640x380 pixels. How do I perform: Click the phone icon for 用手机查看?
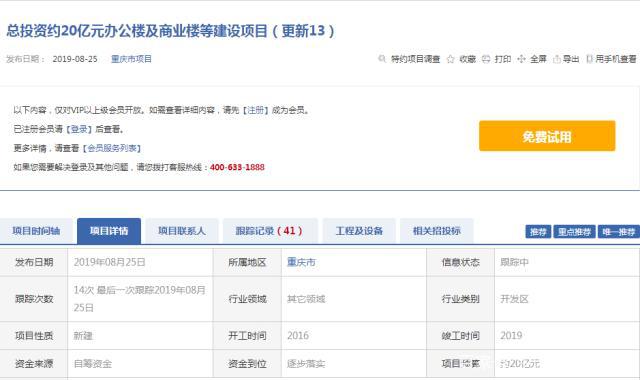click(589, 59)
